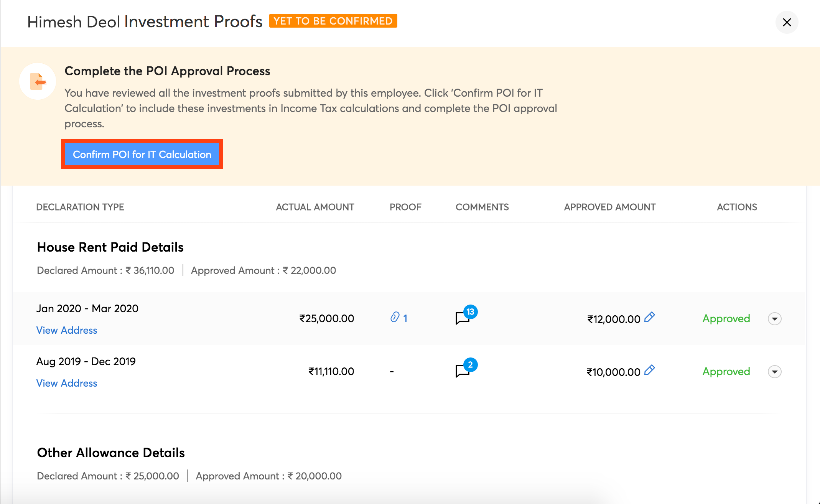
Task: View Address for Aug 2019 - Dec 2019
Action: coord(67,383)
